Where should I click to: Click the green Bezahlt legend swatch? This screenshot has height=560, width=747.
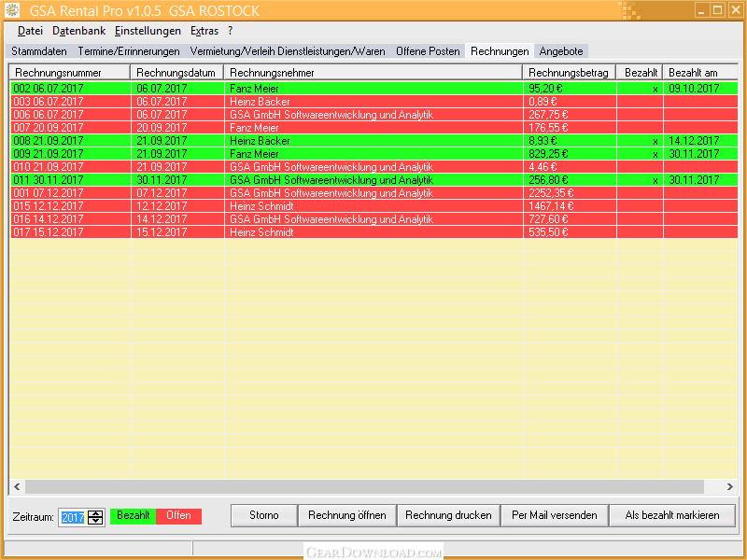pyautogui.click(x=133, y=516)
